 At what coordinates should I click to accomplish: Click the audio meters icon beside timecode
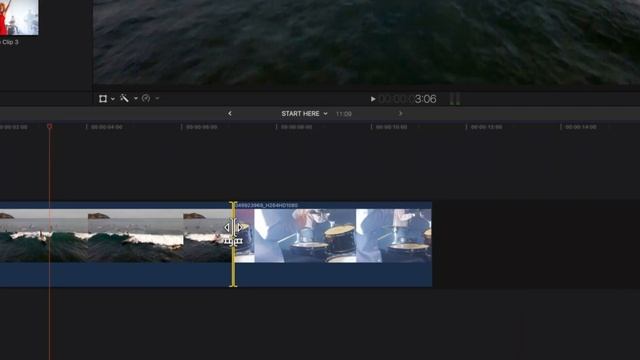click(455, 99)
